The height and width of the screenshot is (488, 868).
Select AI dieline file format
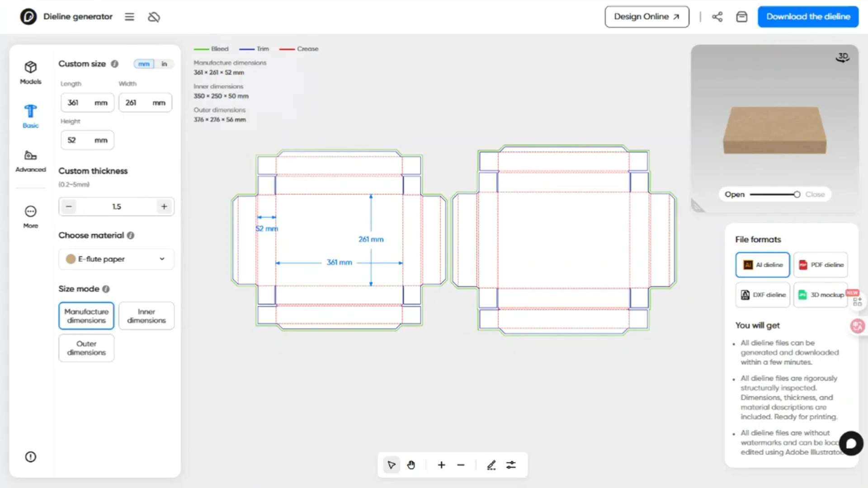tap(763, 265)
